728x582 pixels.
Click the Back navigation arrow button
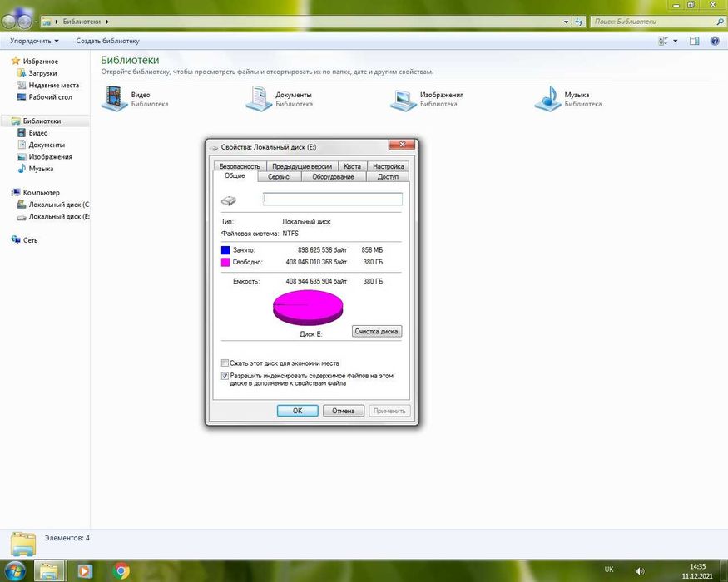tap(10, 22)
